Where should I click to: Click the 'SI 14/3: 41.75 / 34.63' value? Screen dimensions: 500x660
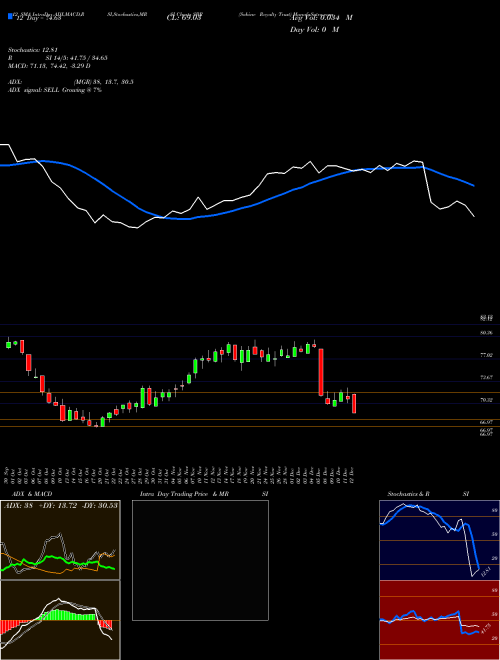pyautogui.click(x=77, y=58)
